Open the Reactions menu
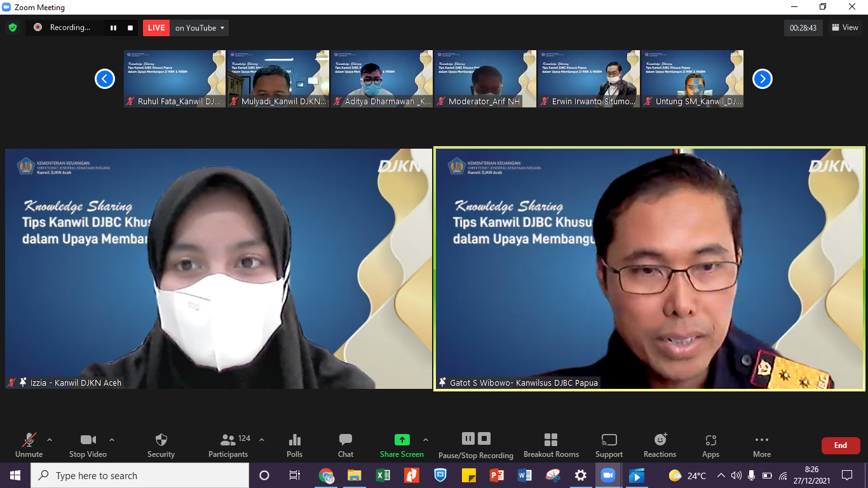Viewport: 868px width, 488px height. click(660, 445)
